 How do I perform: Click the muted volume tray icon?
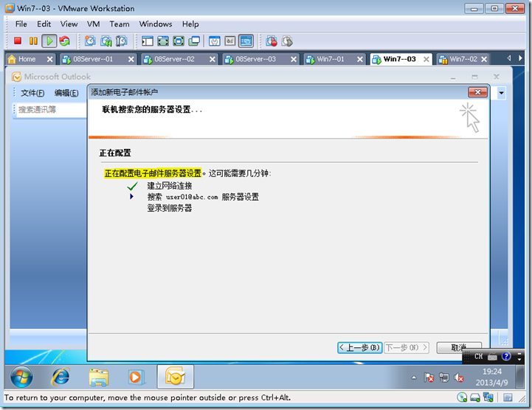point(459,378)
